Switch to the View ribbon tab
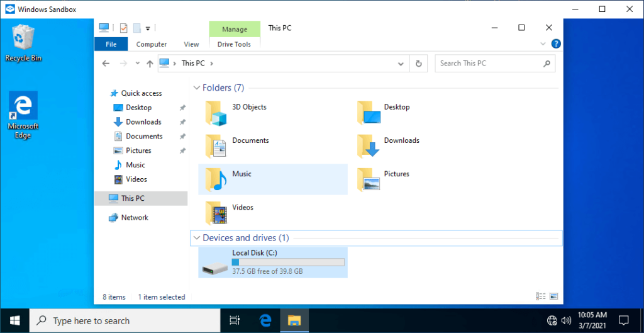 (191, 44)
